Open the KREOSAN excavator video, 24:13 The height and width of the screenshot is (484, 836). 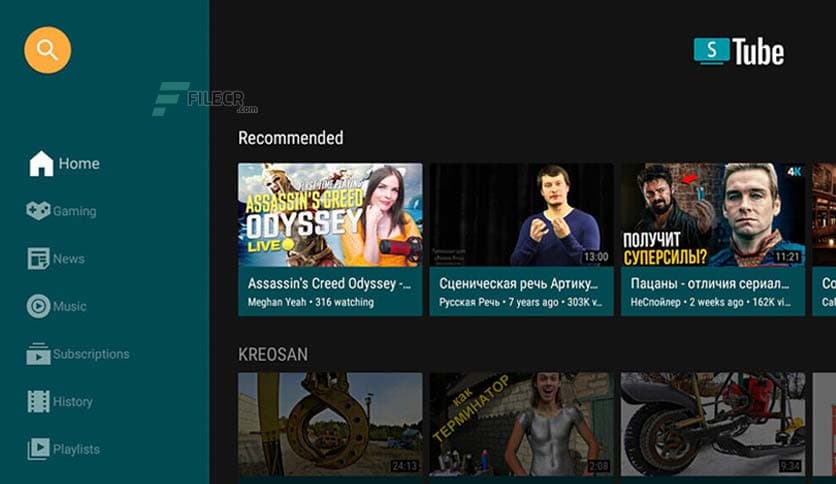click(x=330, y=424)
